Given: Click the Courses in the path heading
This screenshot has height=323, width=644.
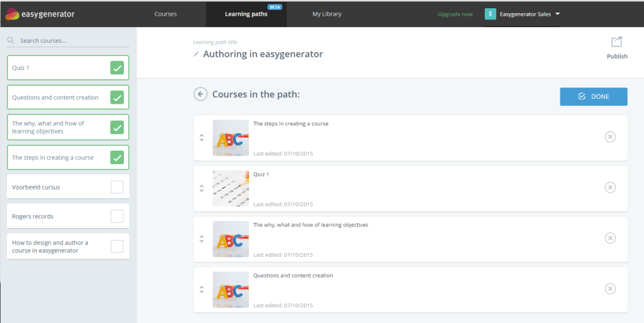Looking at the screenshot, I should [256, 94].
